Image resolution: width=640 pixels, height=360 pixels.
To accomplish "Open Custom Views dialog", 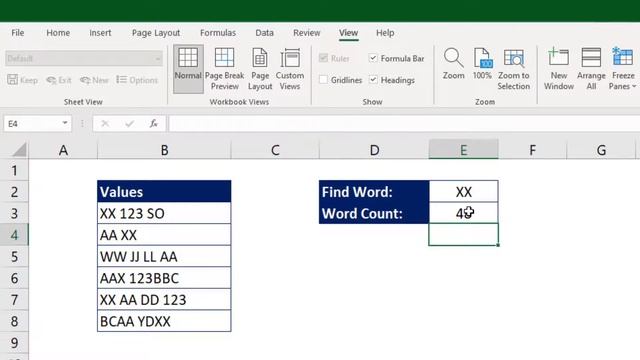I will [290, 69].
